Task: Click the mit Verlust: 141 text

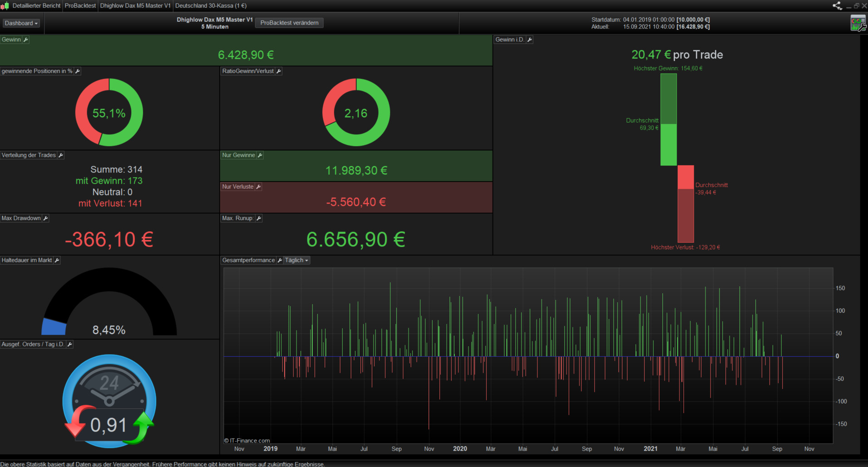Action: pos(110,204)
